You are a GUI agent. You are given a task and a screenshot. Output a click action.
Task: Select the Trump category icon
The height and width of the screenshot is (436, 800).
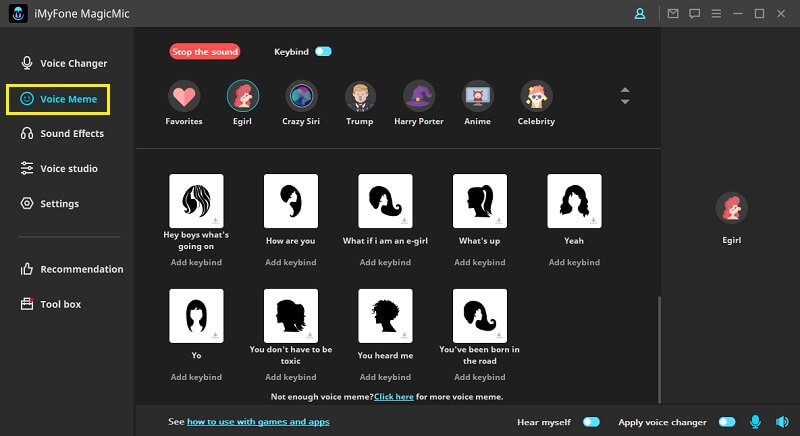click(360, 96)
